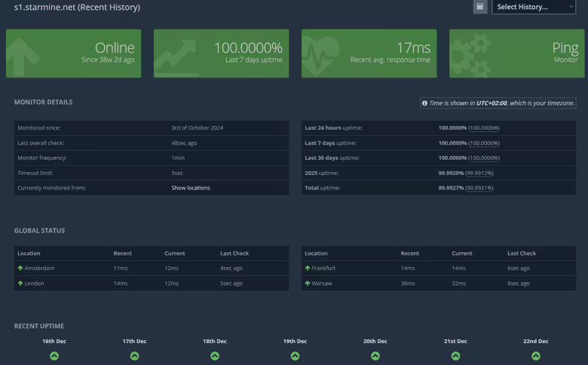Screen dimensions: 588x365
Task: Select the London location row
Action: point(151,284)
